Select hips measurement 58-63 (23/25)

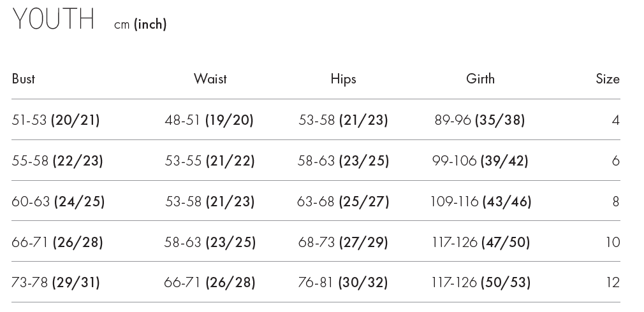[343, 160]
